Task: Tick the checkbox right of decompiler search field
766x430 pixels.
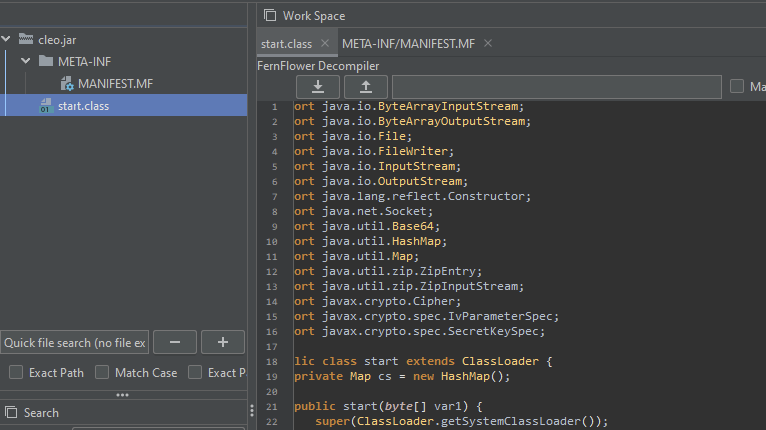Action: 737,87
